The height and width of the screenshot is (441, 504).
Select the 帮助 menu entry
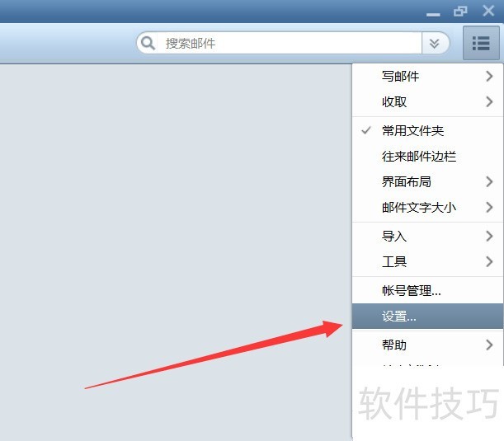[x=394, y=345]
